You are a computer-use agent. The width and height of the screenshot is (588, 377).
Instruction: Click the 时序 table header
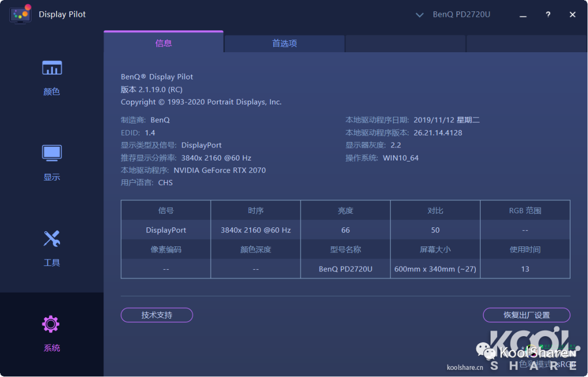click(x=256, y=211)
